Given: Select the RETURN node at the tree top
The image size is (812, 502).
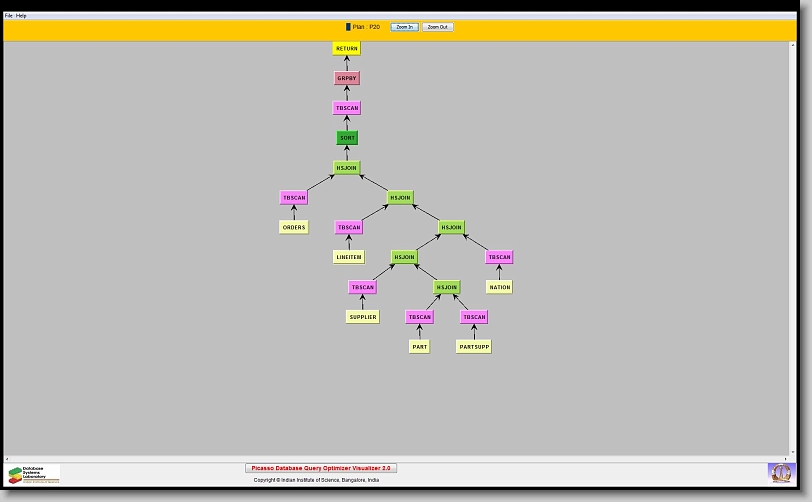Looking at the screenshot, I should point(346,48).
